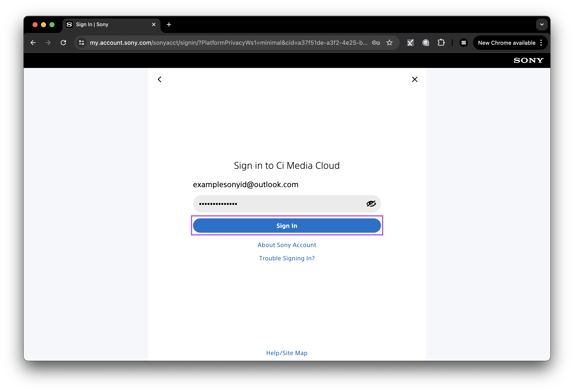Close the sign-in dialog with the X

[415, 79]
